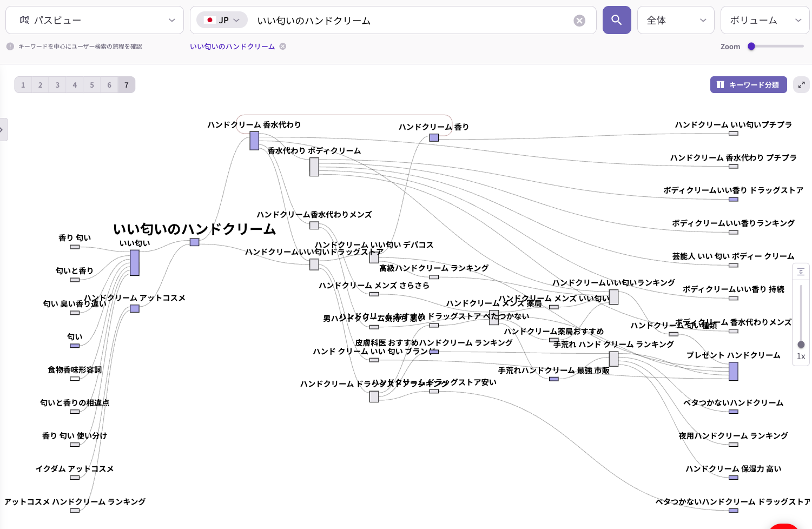Expand the graph to fullscreen
812x529 pixels.
801,84
